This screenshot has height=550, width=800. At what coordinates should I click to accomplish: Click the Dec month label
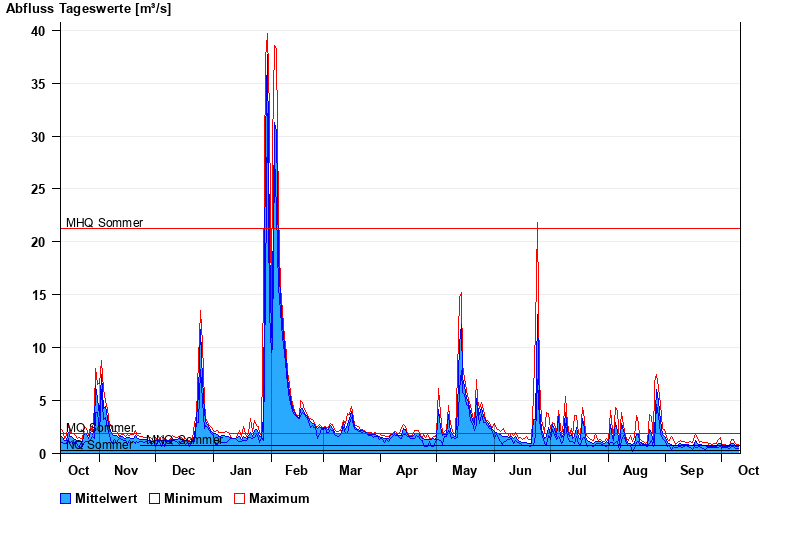184,470
